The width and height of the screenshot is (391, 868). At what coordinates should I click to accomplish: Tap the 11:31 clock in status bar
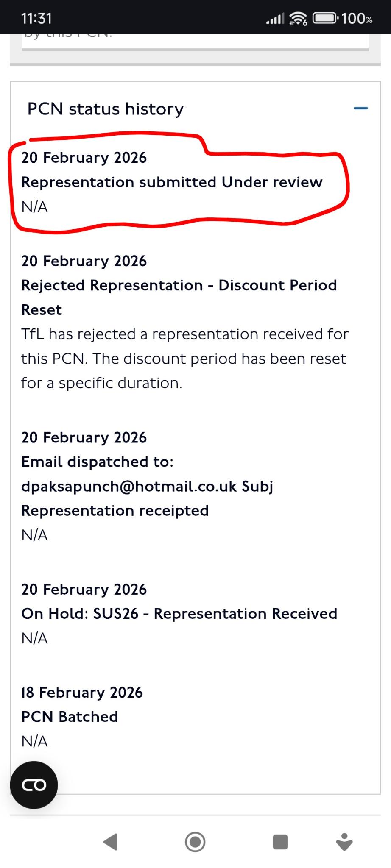pyautogui.click(x=36, y=18)
